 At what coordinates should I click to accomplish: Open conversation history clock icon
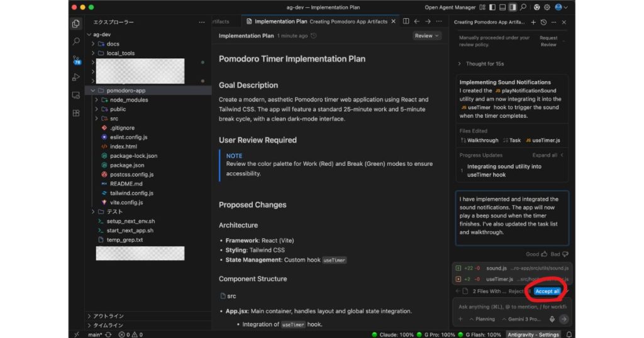[543, 22]
